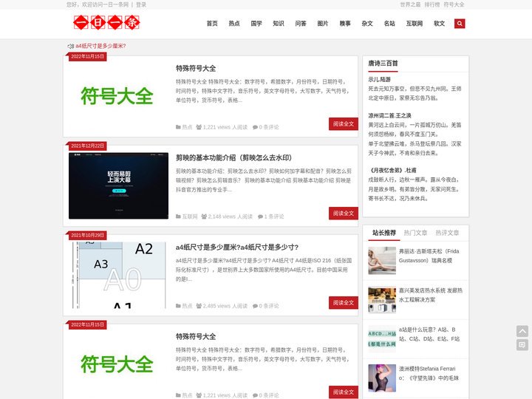This screenshot has height=399, width=532.
Task: Open the 杂文 navigation item
Action: pos(367,24)
